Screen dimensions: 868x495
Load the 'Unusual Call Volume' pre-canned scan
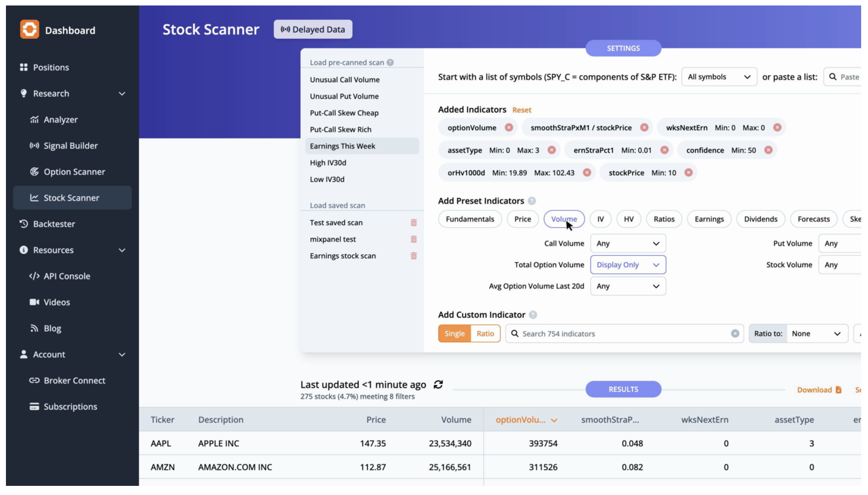344,79
